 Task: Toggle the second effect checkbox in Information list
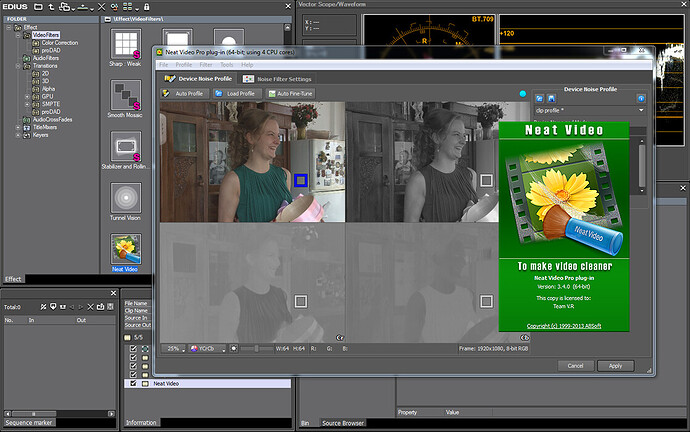[133, 357]
